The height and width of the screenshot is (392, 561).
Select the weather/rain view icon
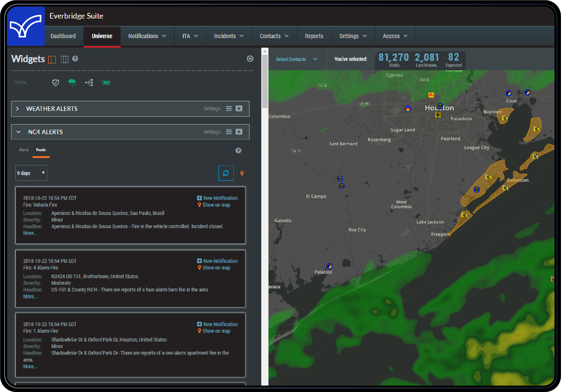pos(72,82)
